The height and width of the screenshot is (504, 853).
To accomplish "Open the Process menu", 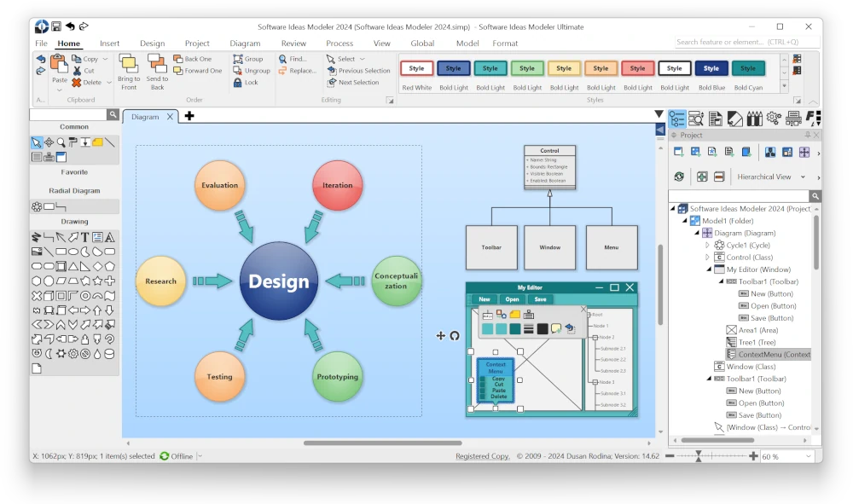I will 339,43.
